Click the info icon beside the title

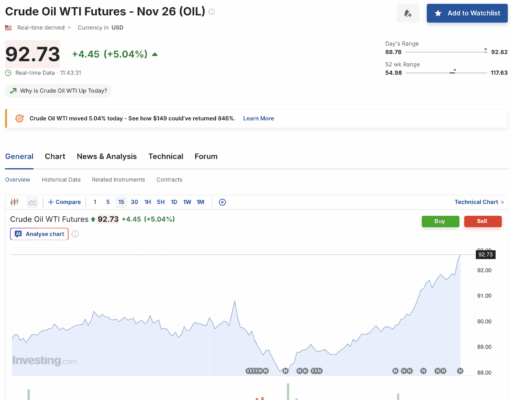click(x=212, y=12)
